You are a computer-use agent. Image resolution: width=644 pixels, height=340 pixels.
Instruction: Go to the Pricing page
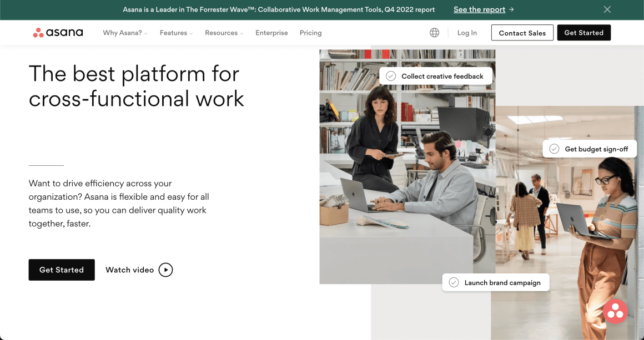tap(310, 33)
